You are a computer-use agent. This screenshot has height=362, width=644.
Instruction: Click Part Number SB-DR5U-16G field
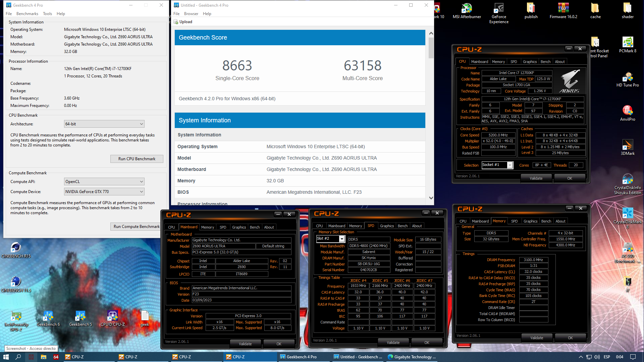[369, 264]
